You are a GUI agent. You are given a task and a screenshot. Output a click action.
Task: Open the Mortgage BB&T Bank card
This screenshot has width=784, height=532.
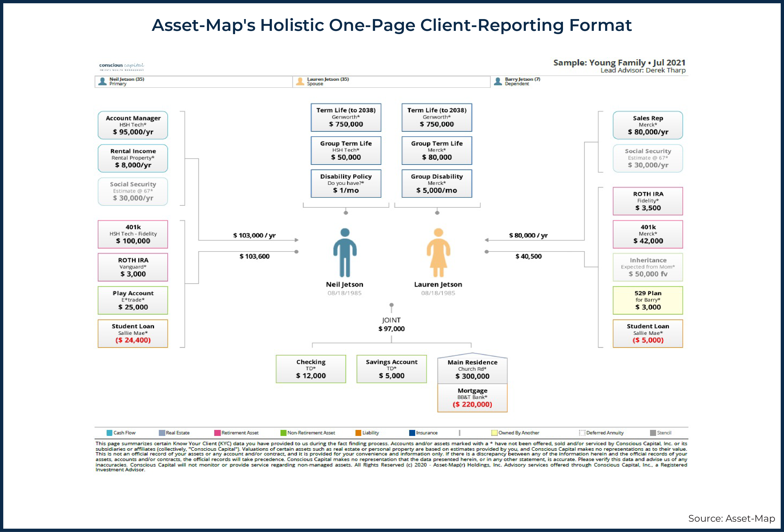click(472, 398)
